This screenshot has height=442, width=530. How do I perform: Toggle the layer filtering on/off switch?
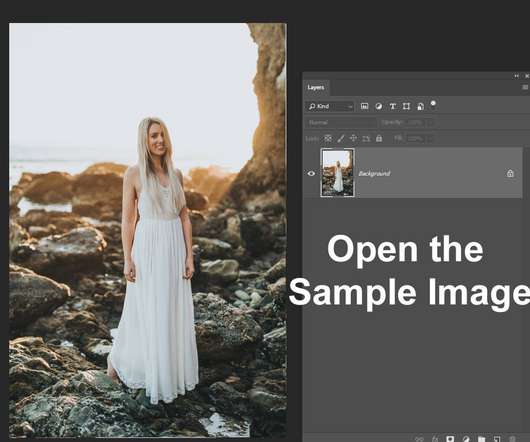pyautogui.click(x=433, y=105)
